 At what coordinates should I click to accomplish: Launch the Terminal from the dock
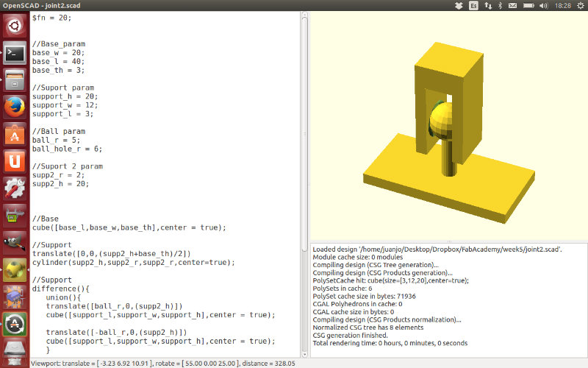coord(15,53)
